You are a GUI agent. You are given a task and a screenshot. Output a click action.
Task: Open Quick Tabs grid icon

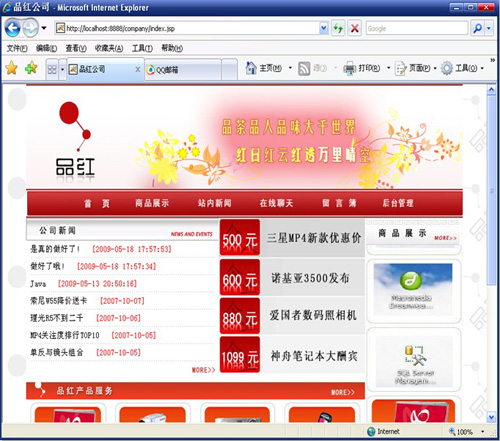(52, 69)
